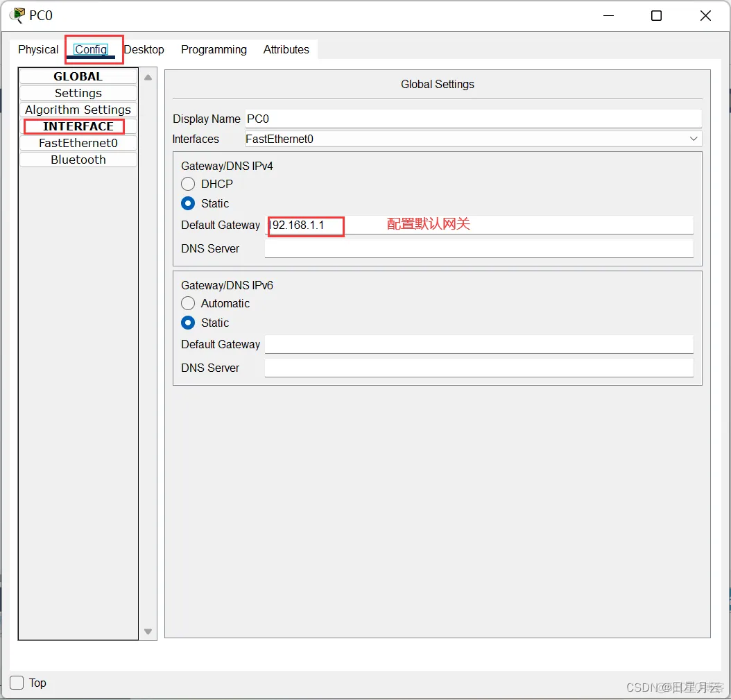The height and width of the screenshot is (700, 731).
Task: Click the IPv4 Default Gateway field
Action: click(479, 225)
